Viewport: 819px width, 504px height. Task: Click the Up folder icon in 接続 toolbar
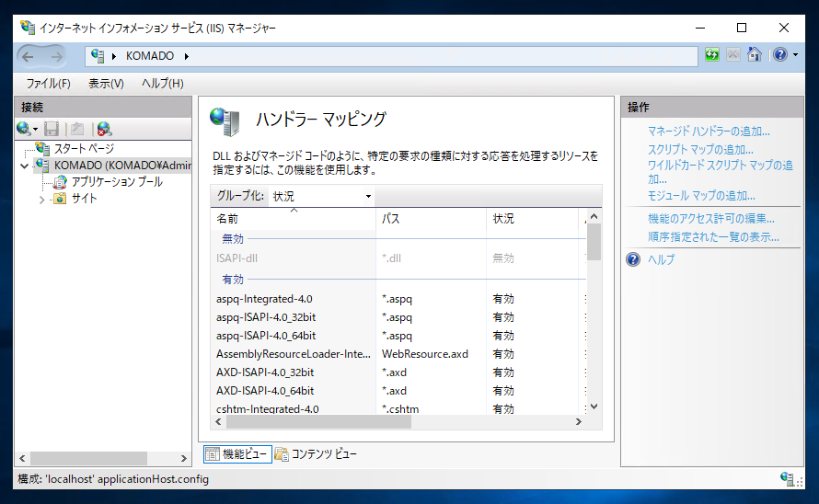point(77,129)
